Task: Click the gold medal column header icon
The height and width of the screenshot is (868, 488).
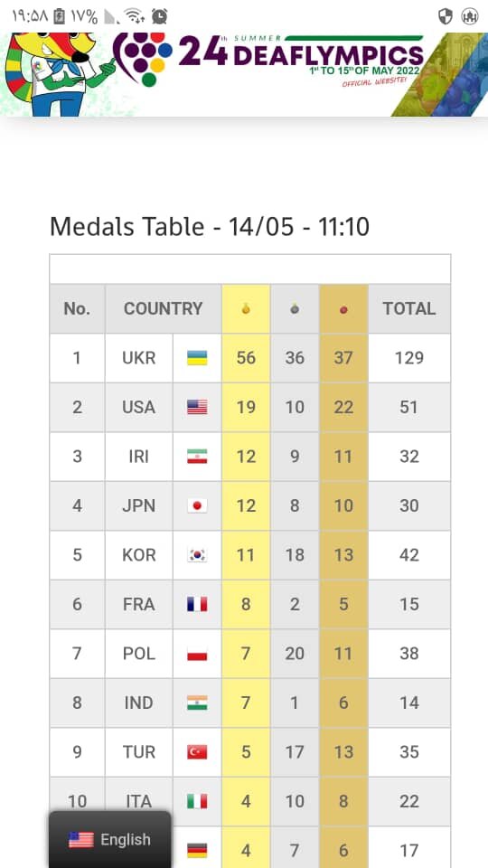Action: (x=246, y=309)
